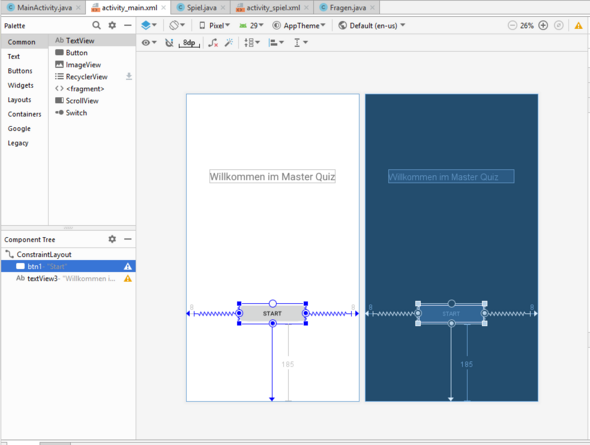The width and height of the screenshot is (590, 445).
Task: Zoom out the design view
Action: [x=512, y=25]
